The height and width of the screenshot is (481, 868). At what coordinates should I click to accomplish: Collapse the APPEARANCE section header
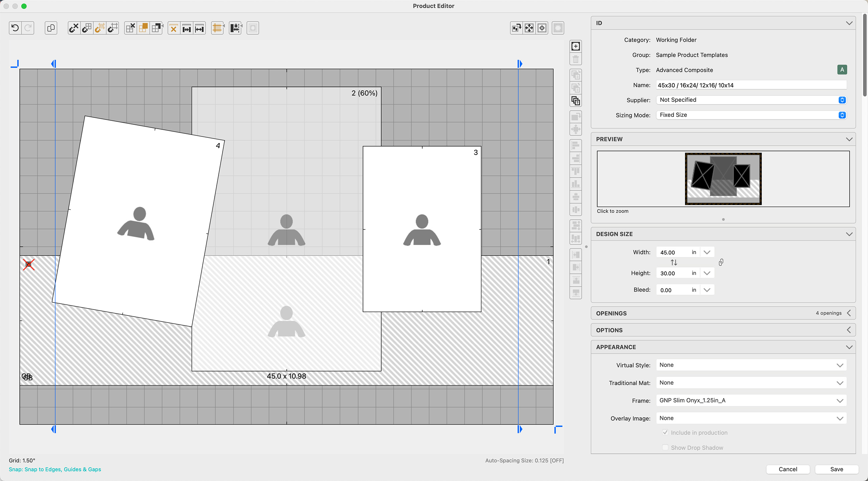[x=849, y=347]
